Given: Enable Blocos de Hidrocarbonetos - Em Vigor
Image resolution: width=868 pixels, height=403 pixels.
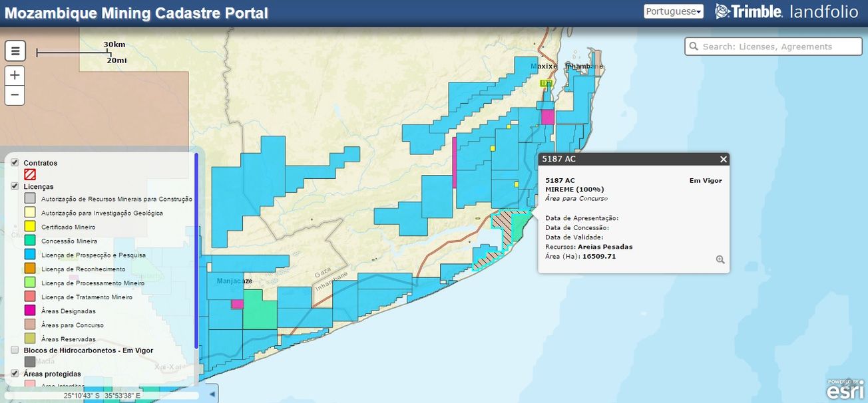Looking at the screenshot, I should (15, 350).
